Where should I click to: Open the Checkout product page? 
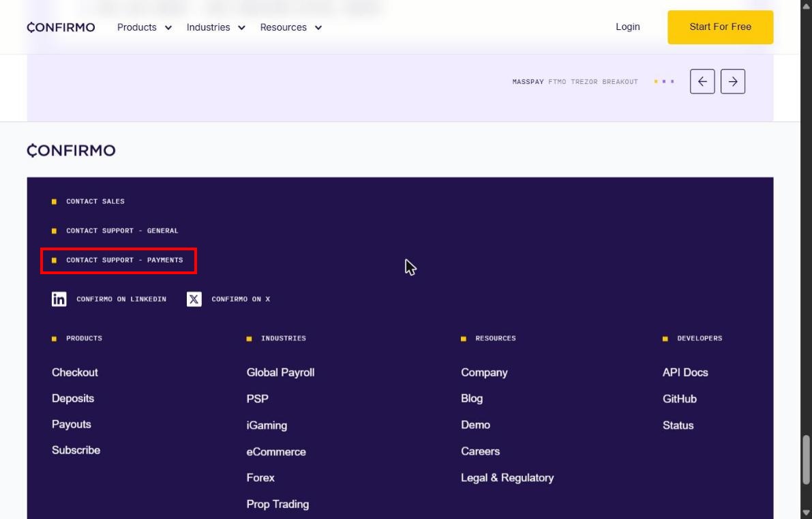click(x=74, y=372)
